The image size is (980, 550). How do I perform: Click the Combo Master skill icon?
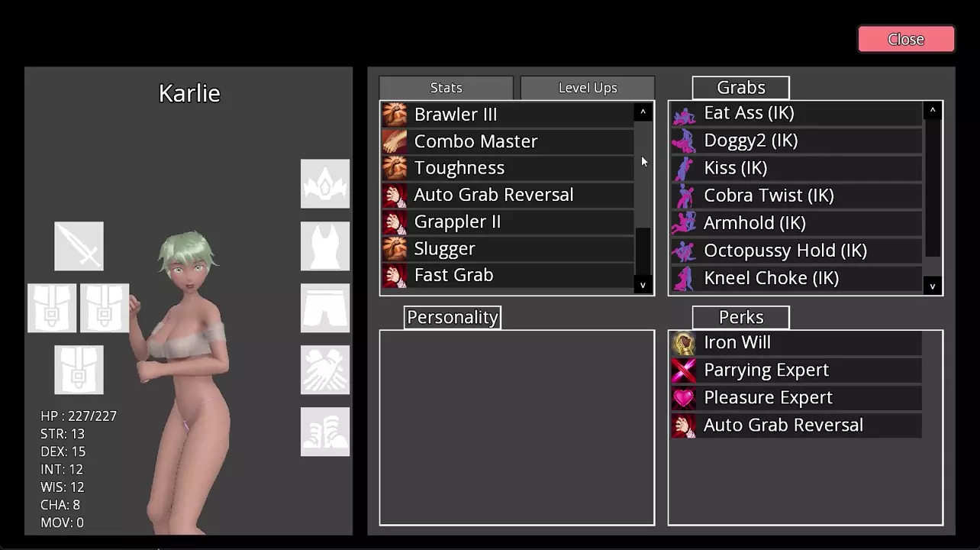point(395,141)
